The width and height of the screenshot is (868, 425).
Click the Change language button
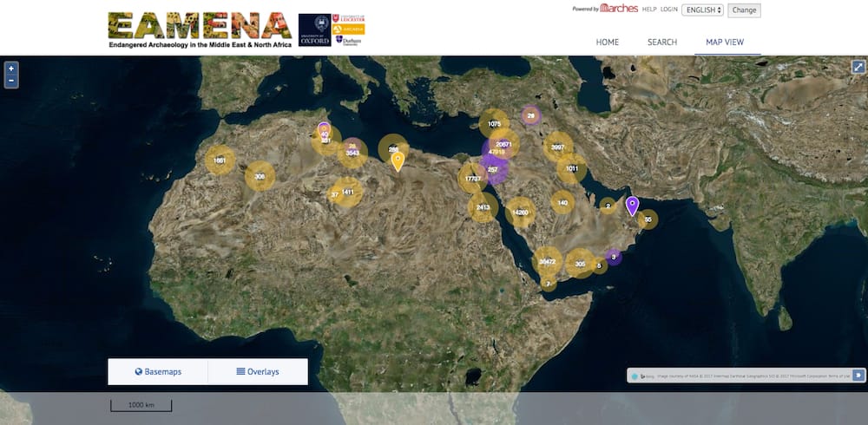(744, 10)
